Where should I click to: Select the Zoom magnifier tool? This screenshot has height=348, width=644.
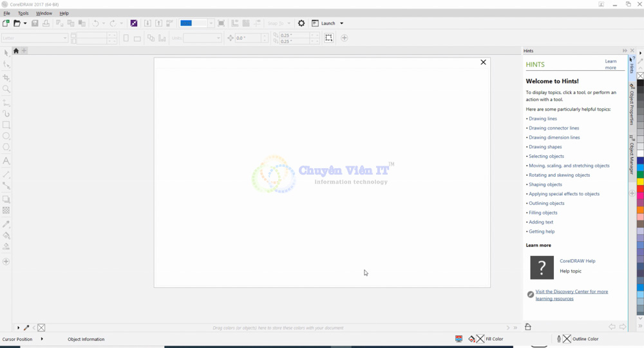pyautogui.click(x=6, y=89)
